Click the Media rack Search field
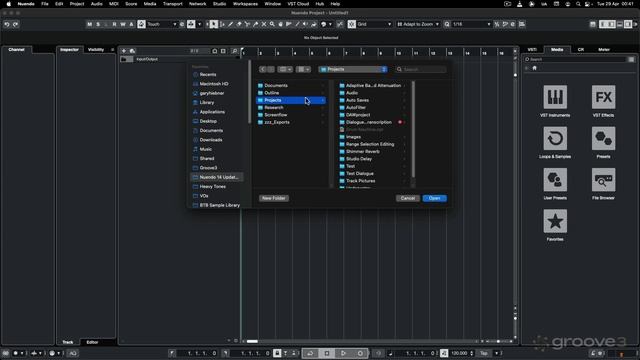 pos(575,60)
